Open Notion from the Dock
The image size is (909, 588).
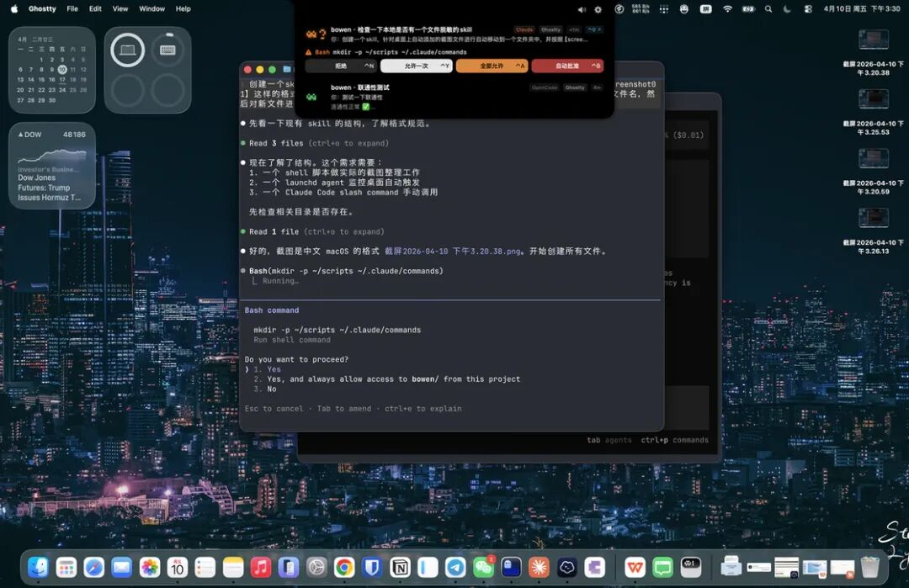[400, 567]
